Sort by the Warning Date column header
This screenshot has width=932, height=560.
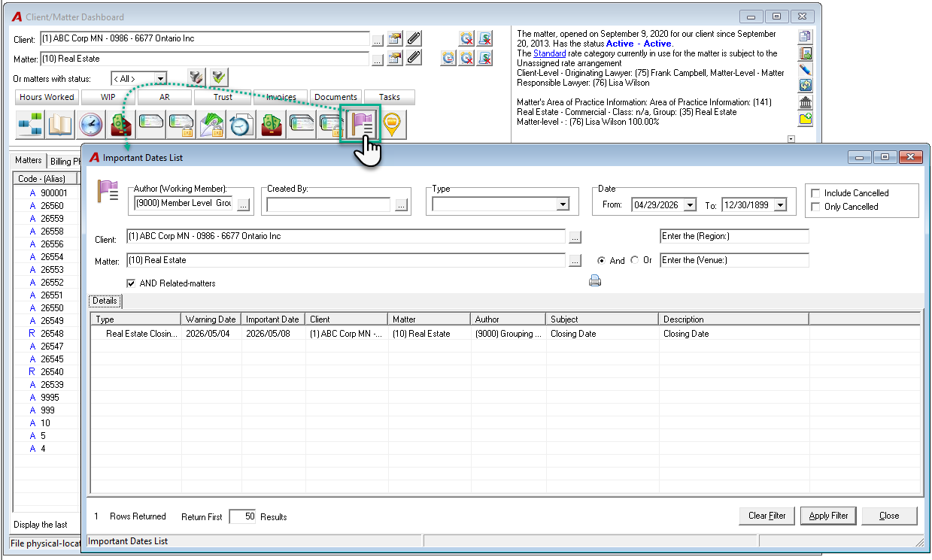(211, 319)
